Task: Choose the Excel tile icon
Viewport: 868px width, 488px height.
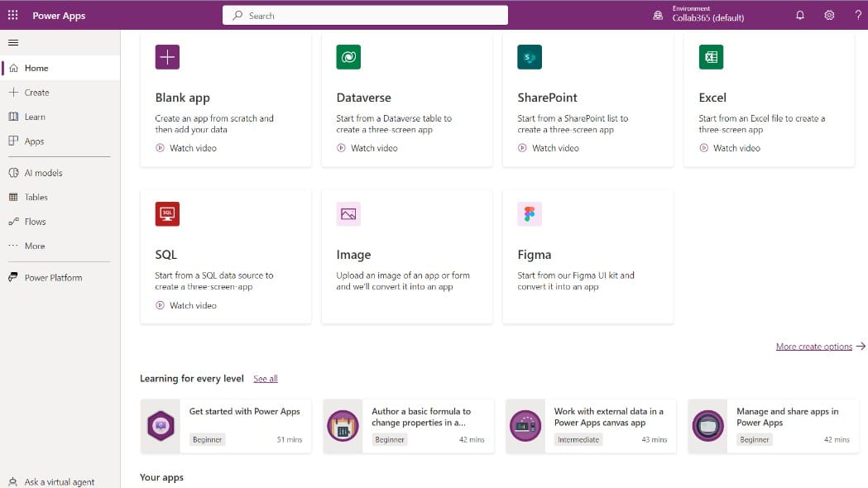Action: pyautogui.click(x=711, y=57)
